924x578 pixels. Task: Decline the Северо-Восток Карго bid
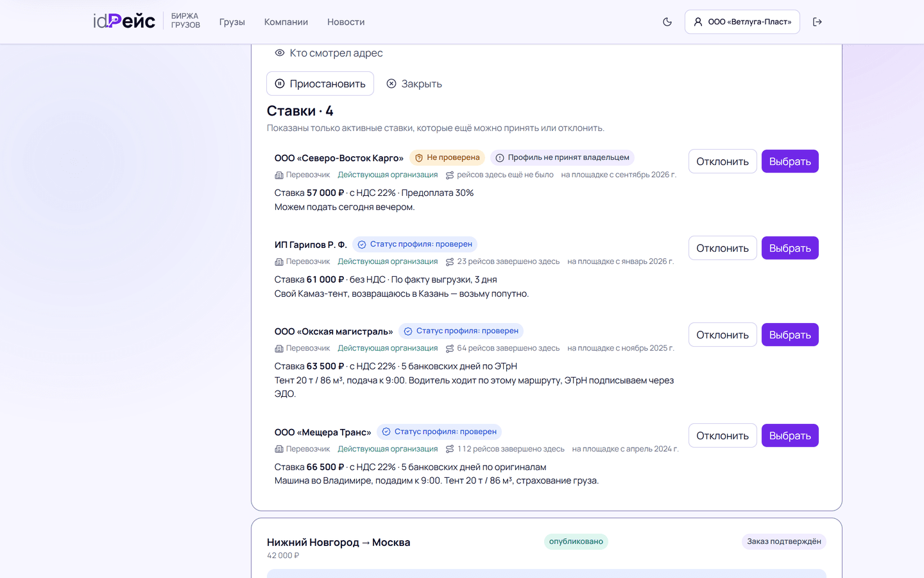click(x=723, y=161)
